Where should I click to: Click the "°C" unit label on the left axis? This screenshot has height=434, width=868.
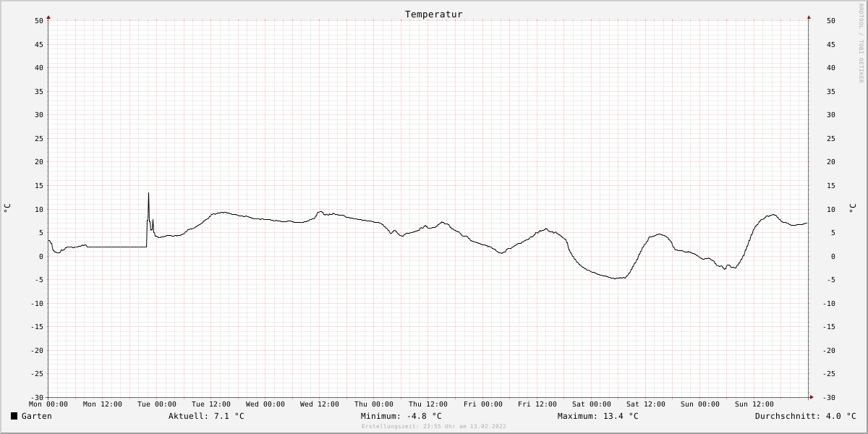coord(7,208)
